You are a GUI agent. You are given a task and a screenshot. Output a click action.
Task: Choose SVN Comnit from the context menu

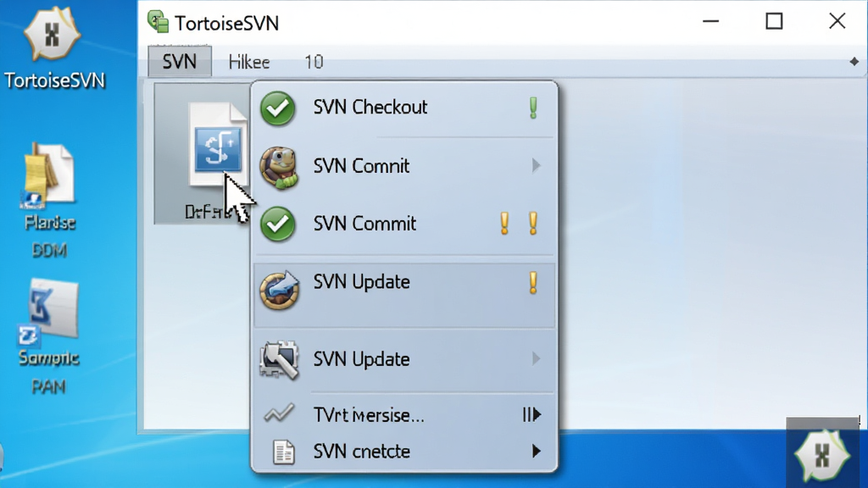[404, 166]
